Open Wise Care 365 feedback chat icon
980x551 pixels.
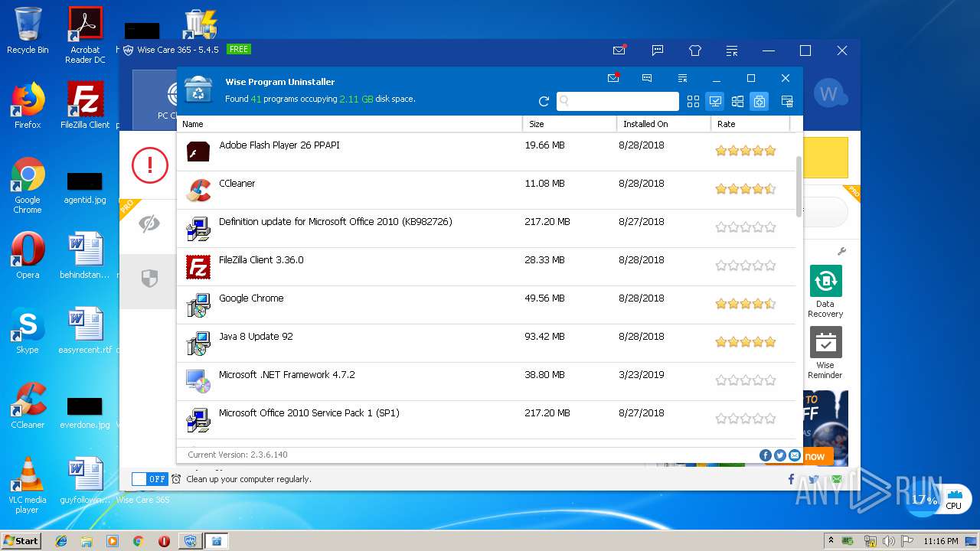tap(658, 51)
